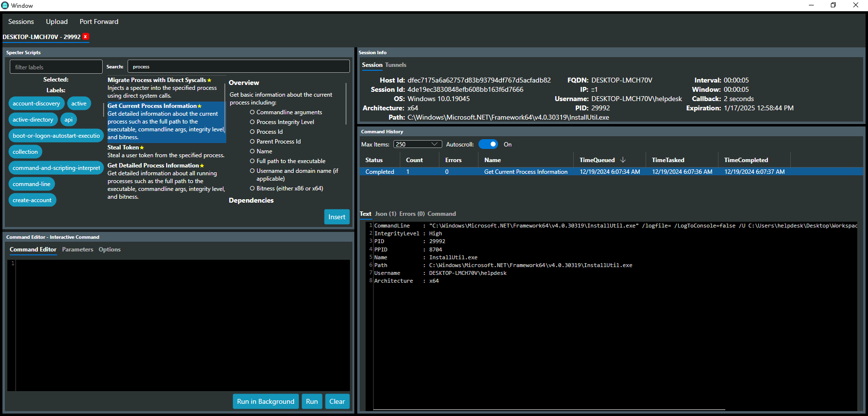The width and height of the screenshot is (868, 416).
Task: Switch to the Session tab
Action: [x=372, y=65]
